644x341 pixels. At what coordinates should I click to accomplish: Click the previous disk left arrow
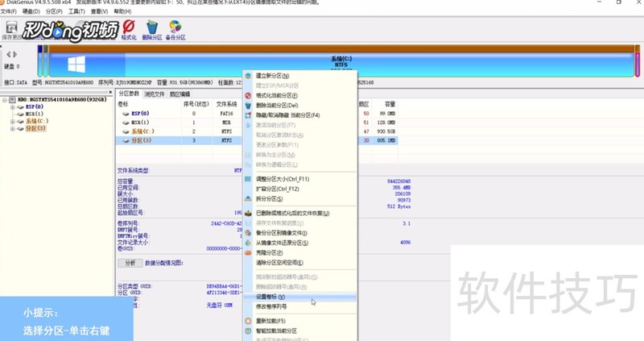coord(9,54)
